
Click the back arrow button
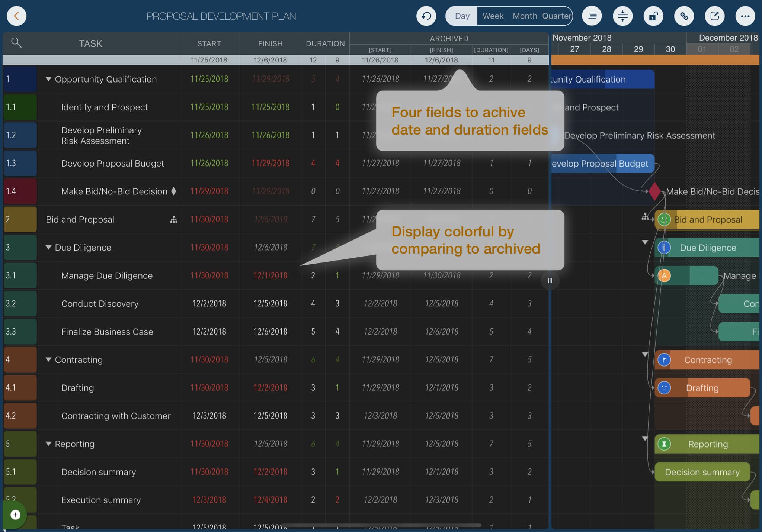pyautogui.click(x=16, y=16)
